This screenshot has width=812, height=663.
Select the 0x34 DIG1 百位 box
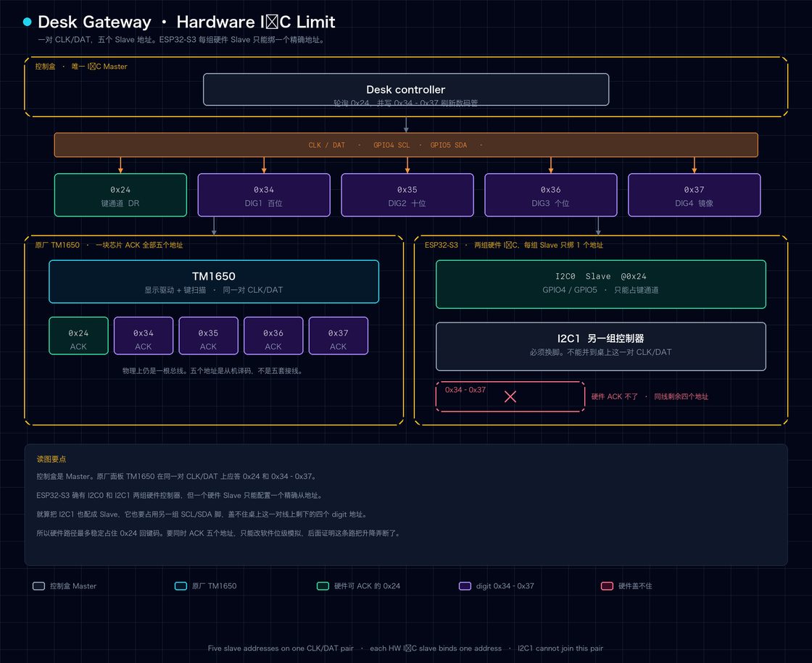[x=264, y=195]
